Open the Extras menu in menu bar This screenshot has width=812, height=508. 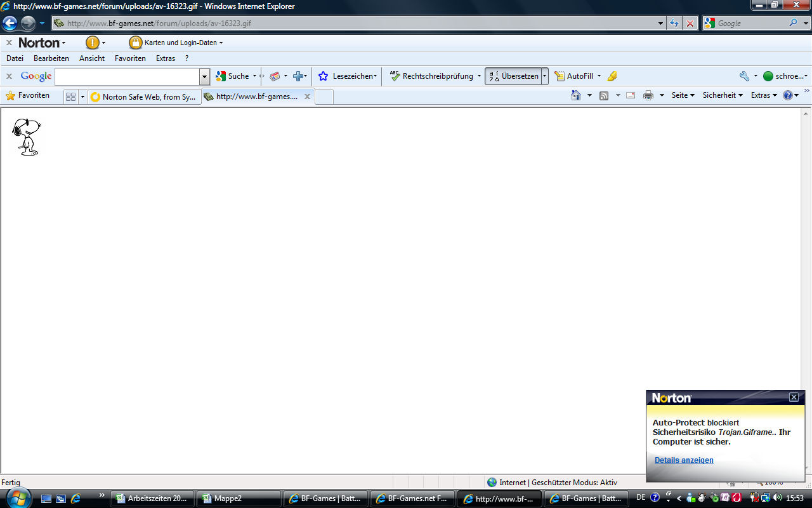[x=166, y=58]
